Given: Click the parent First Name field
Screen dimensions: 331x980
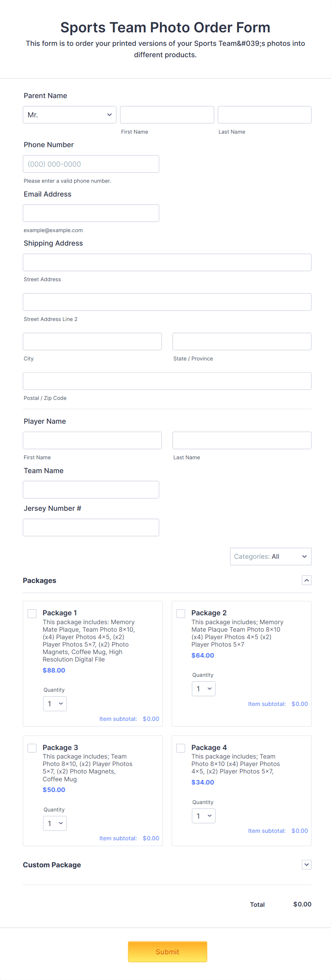Looking at the screenshot, I should click(167, 114).
